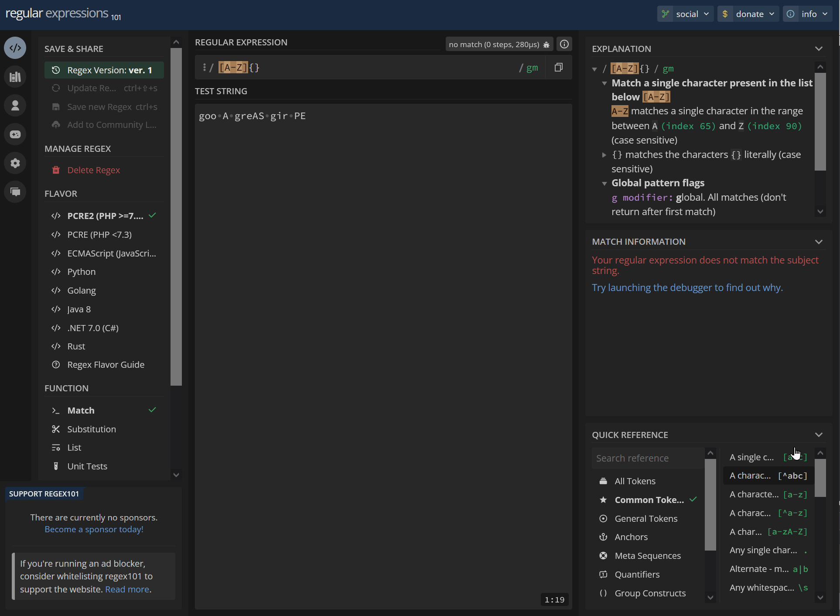Open the regex quiz gamepad icon

(15, 134)
